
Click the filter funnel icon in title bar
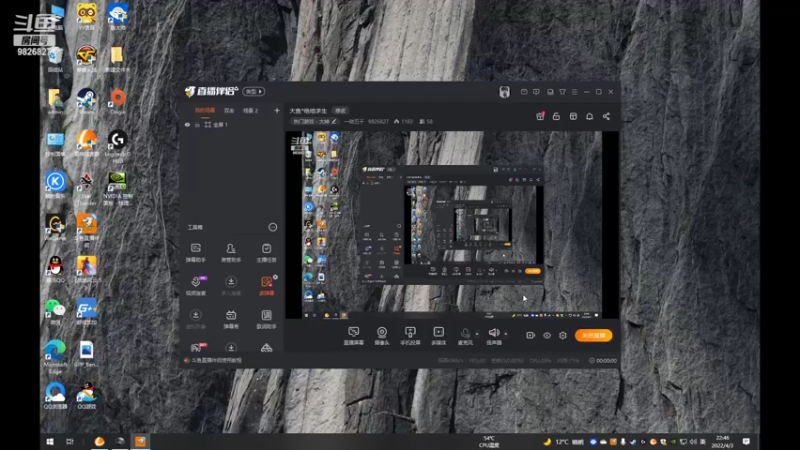tap(562, 92)
